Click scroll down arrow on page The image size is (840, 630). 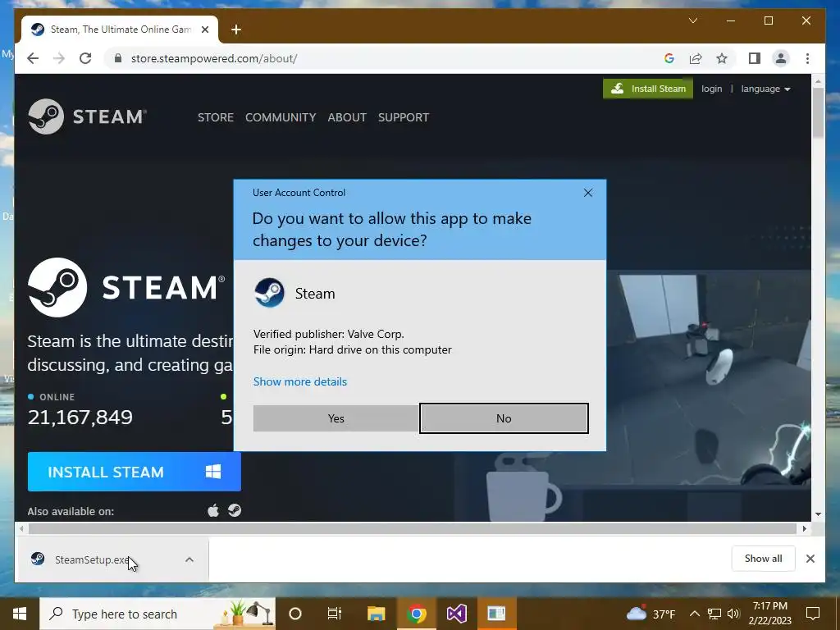818,514
